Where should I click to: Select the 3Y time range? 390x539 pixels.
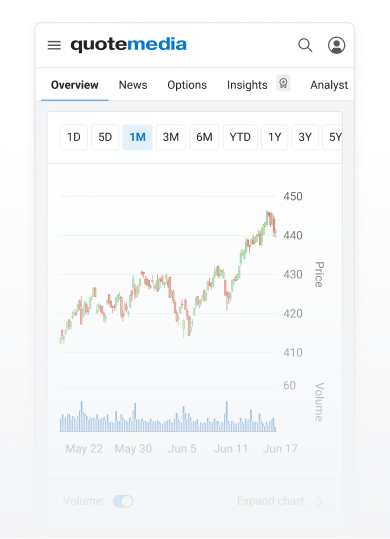click(305, 137)
